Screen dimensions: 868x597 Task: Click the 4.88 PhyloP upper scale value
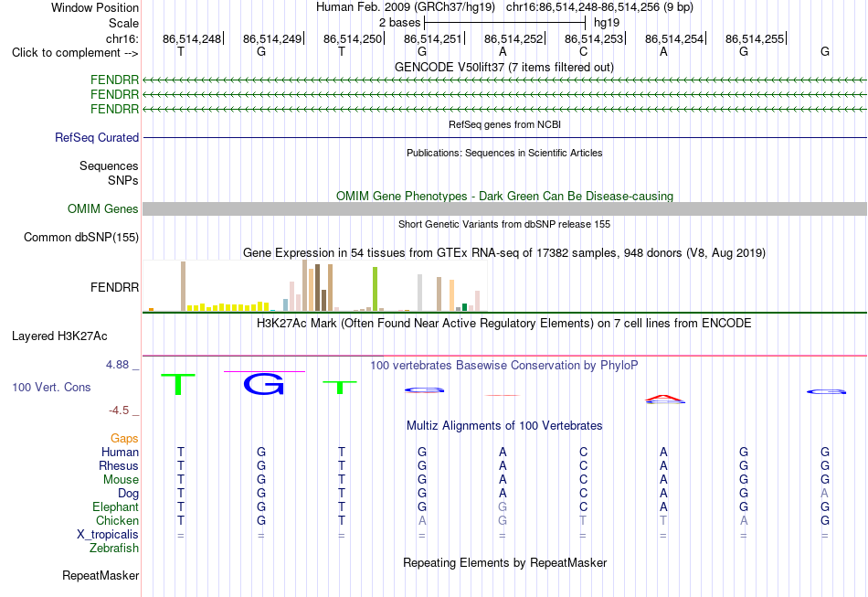(117, 365)
